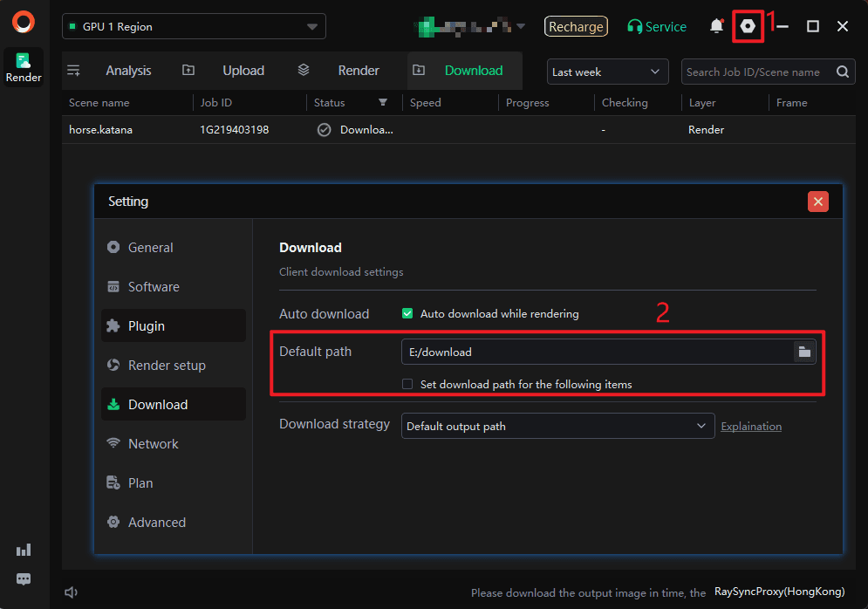Disable Auto download while rendering checkbox
The image size is (868, 609).
click(x=407, y=313)
